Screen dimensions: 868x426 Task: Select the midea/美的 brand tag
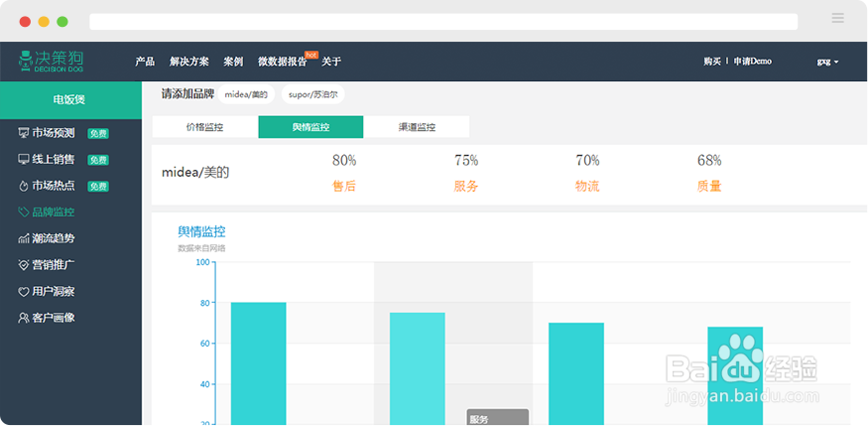click(x=246, y=94)
